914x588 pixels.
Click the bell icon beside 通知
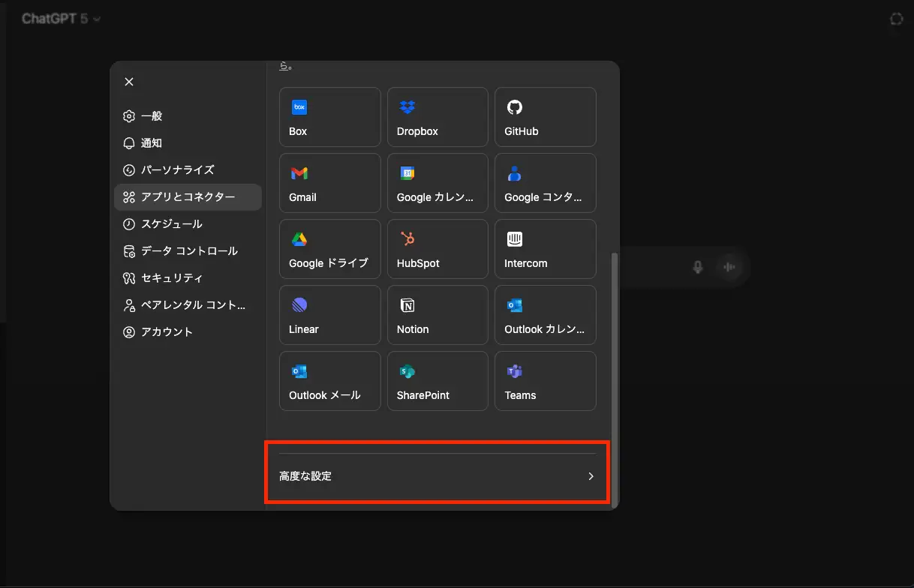click(129, 143)
